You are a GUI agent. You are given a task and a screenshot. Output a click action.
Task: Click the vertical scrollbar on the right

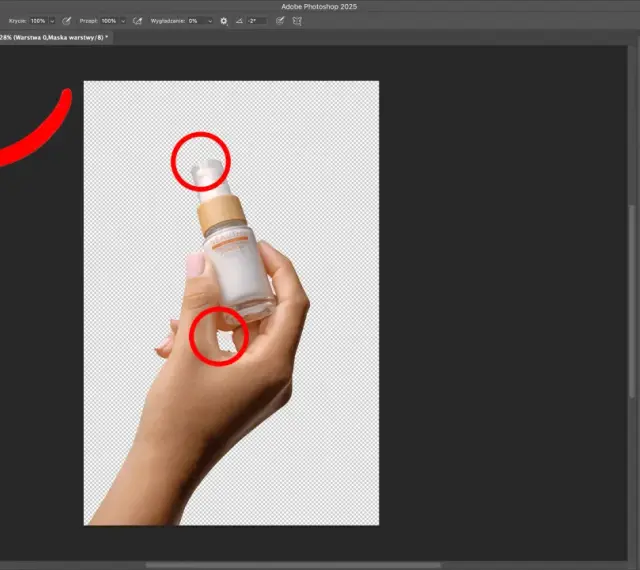pos(632,301)
